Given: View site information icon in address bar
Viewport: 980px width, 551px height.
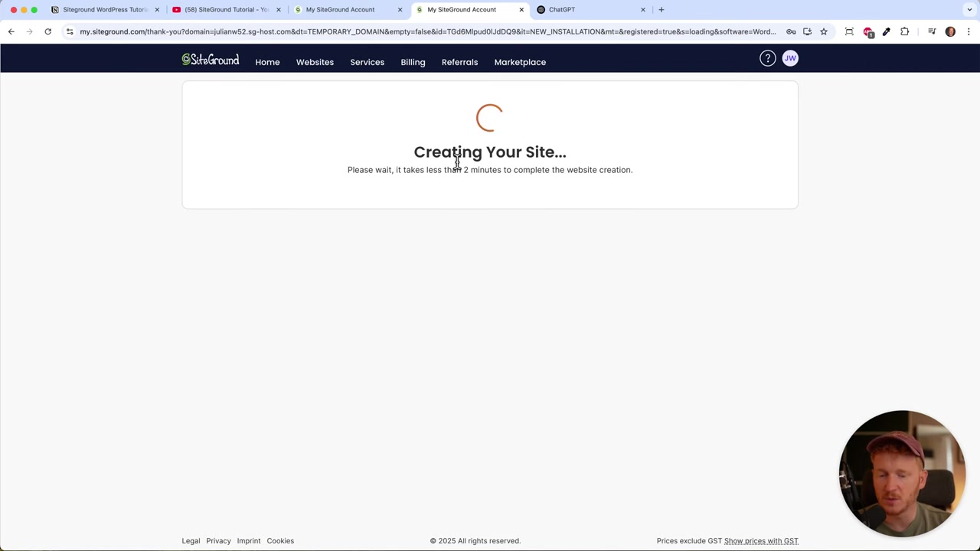Looking at the screenshot, I should [70, 31].
